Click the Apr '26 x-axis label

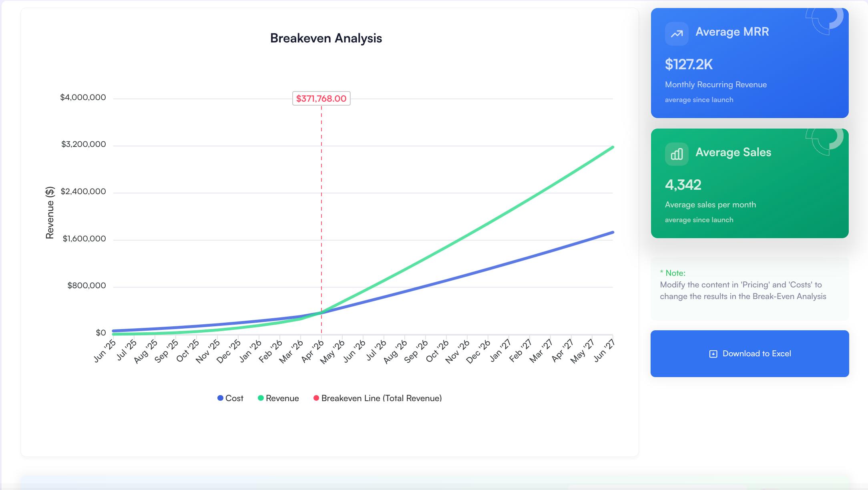coord(313,351)
